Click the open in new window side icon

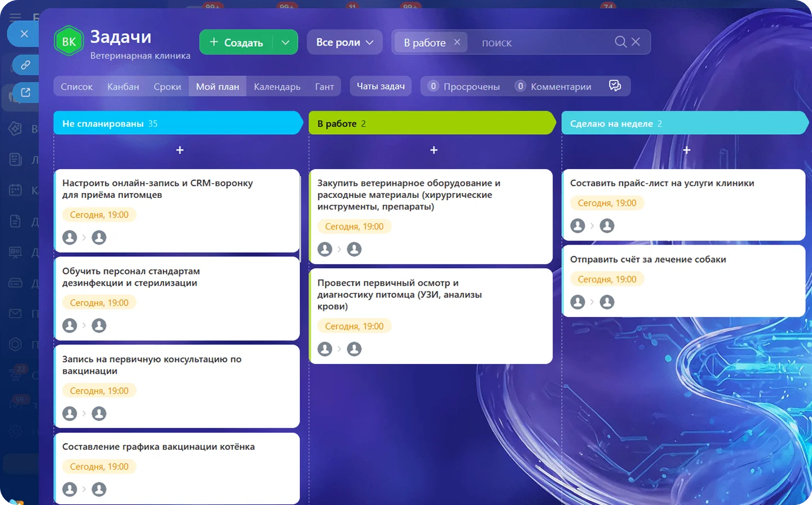[25, 92]
